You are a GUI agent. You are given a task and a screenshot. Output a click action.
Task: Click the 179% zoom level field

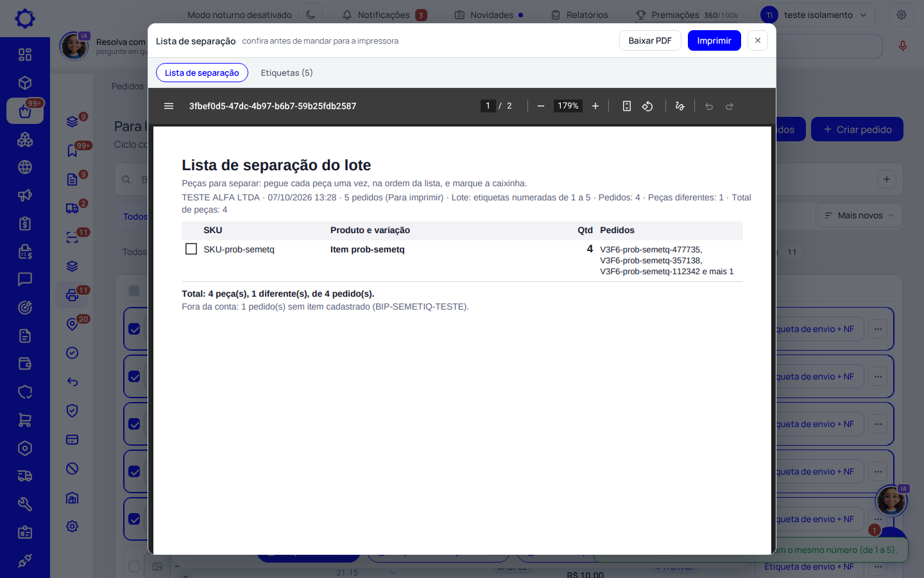tap(568, 106)
